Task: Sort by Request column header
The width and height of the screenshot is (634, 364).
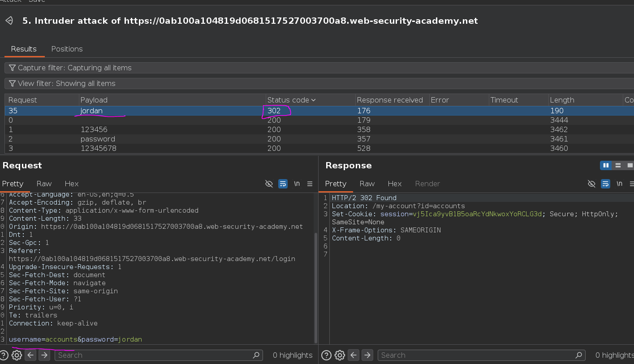Action: point(41,100)
